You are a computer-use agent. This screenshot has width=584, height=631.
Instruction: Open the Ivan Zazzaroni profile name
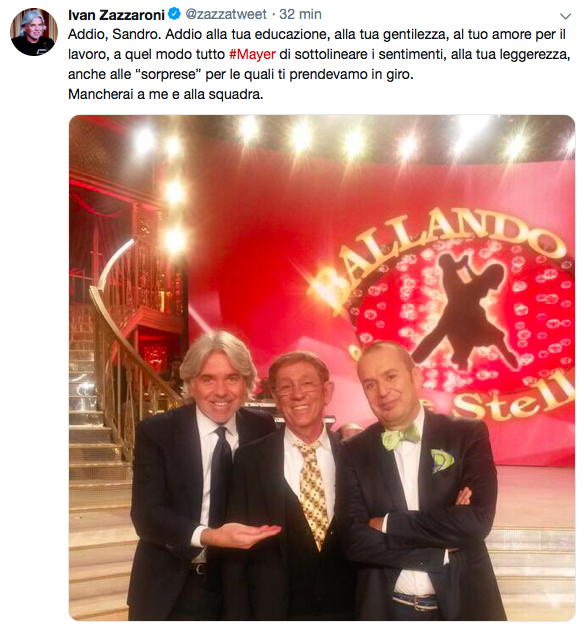(116, 15)
